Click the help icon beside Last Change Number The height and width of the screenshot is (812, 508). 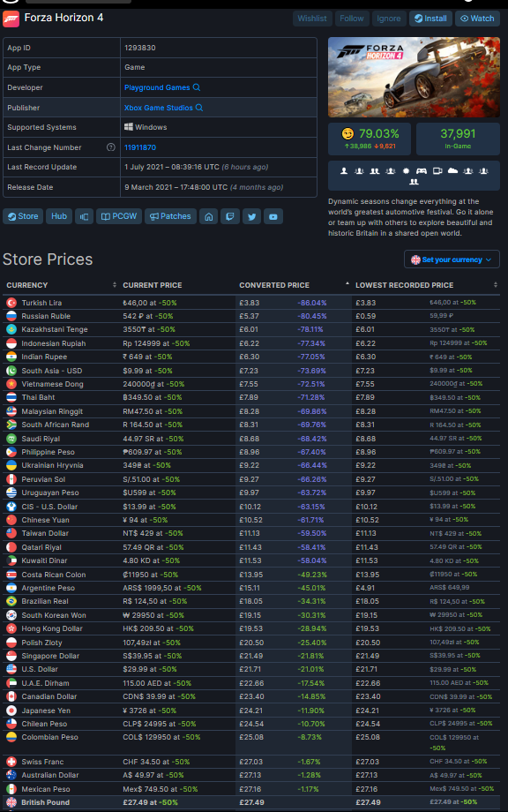(x=111, y=147)
